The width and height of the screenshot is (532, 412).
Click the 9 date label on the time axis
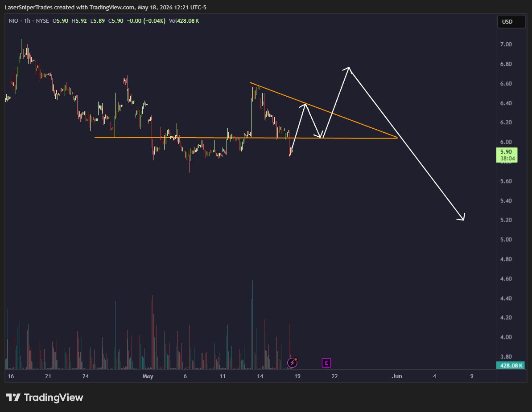[472, 376]
